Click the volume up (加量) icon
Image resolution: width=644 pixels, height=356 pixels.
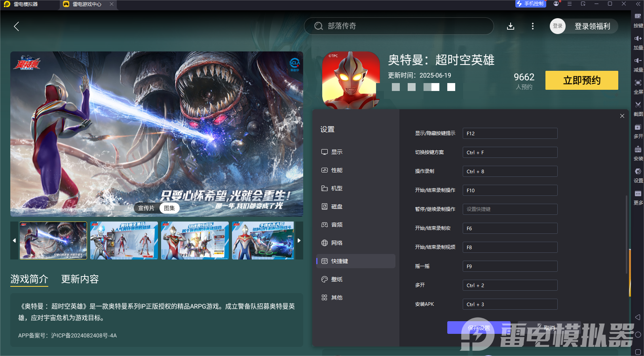pos(638,39)
